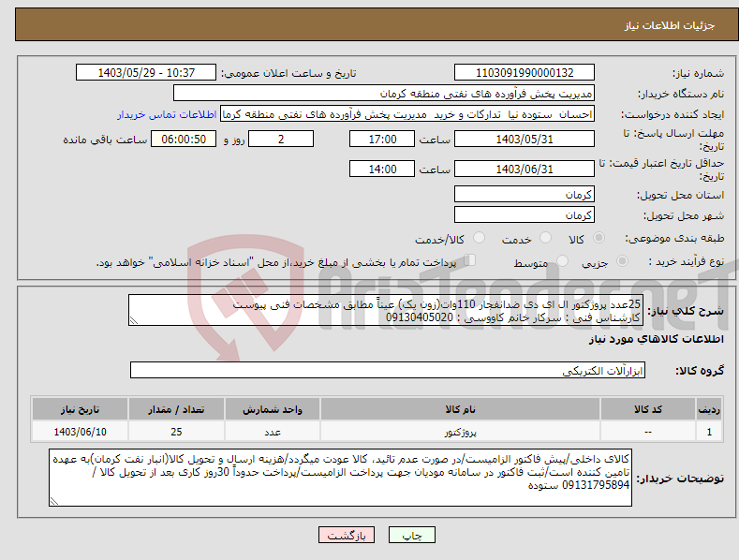This screenshot has width=739, height=560.
Task: Click the request creator field احسان ستوده نیا
Action: pos(407,114)
